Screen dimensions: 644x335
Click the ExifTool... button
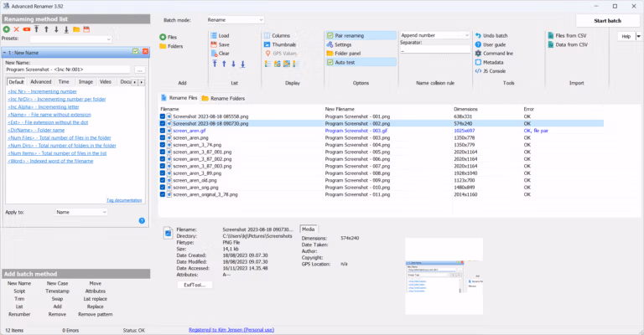pyautogui.click(x=195, y=285)
